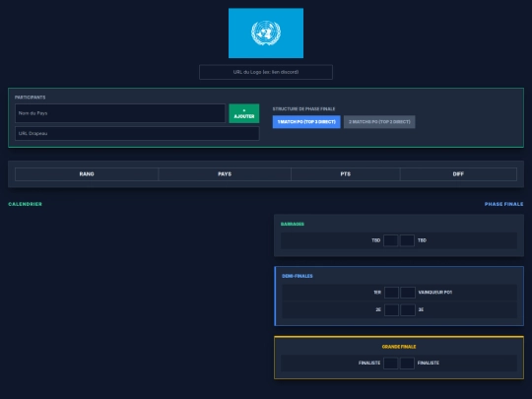The image size is (532, 399).
Task: Click left score box in Barrages match
Action: pyautogui.click(x=390, y=240)
